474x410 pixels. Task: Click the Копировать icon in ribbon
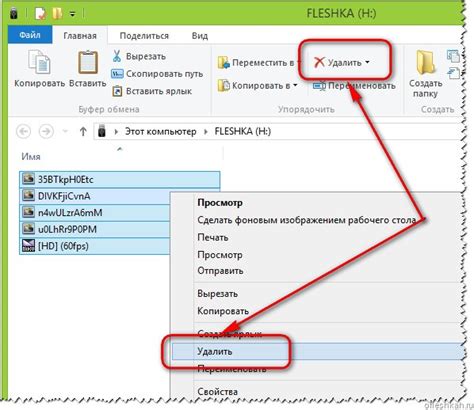point(39,62)
